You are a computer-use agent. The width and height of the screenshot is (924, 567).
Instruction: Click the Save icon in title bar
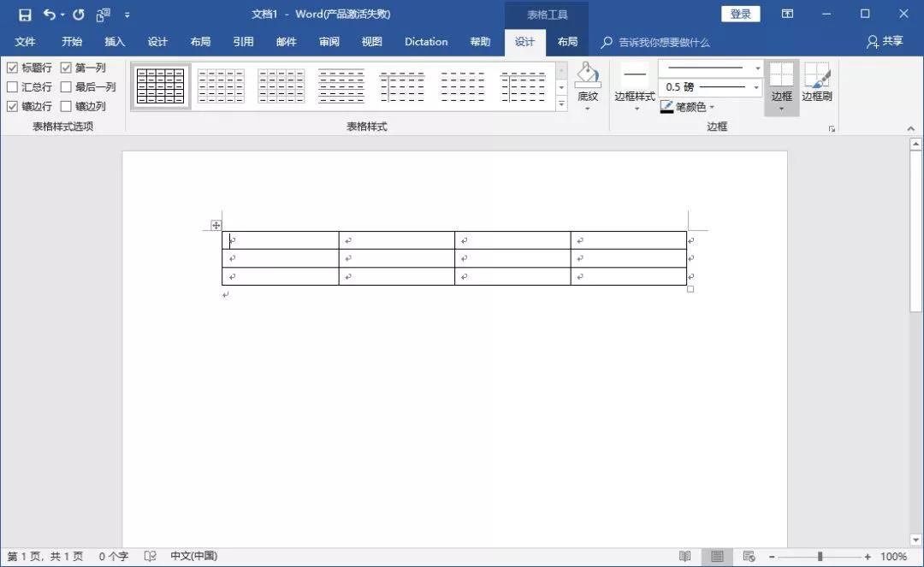coord(25,15)
